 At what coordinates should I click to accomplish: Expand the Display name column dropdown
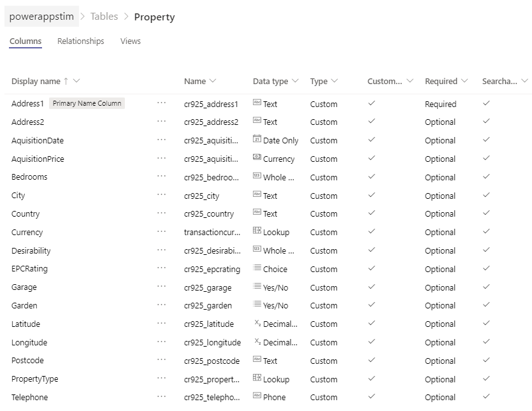coord(76,81)
